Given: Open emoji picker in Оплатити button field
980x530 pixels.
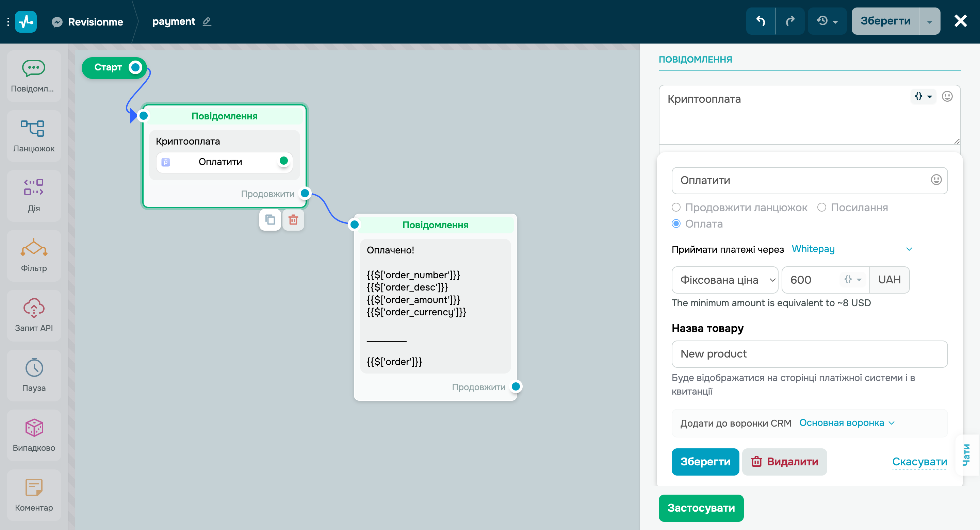Looking at the screenshot, I should (x=936, y=180).
